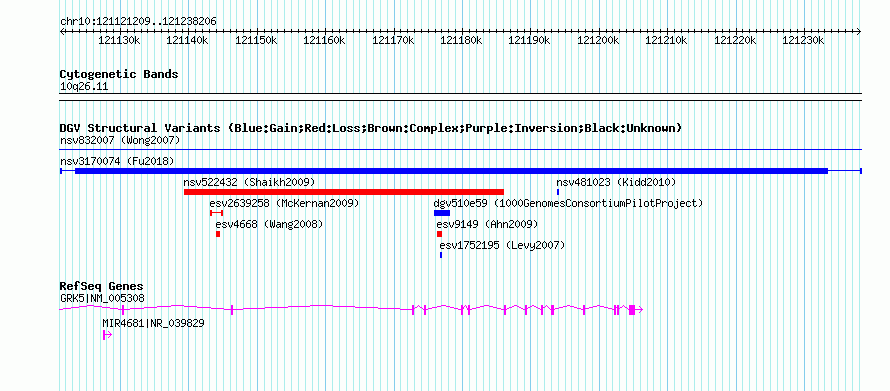
Task: Click the 121160k ruler tick label
Action: pyautogui.click(x=323, y=40)
